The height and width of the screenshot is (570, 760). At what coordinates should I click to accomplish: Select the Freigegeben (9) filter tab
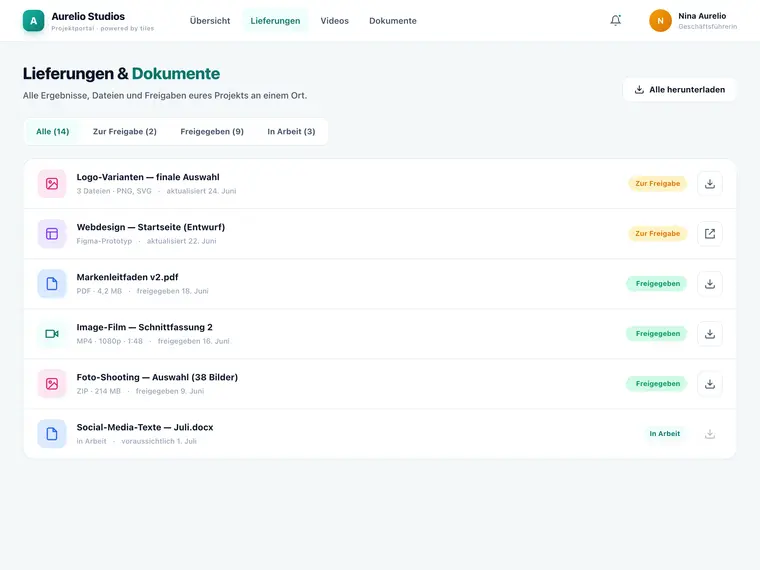click(x=212, y=131)
